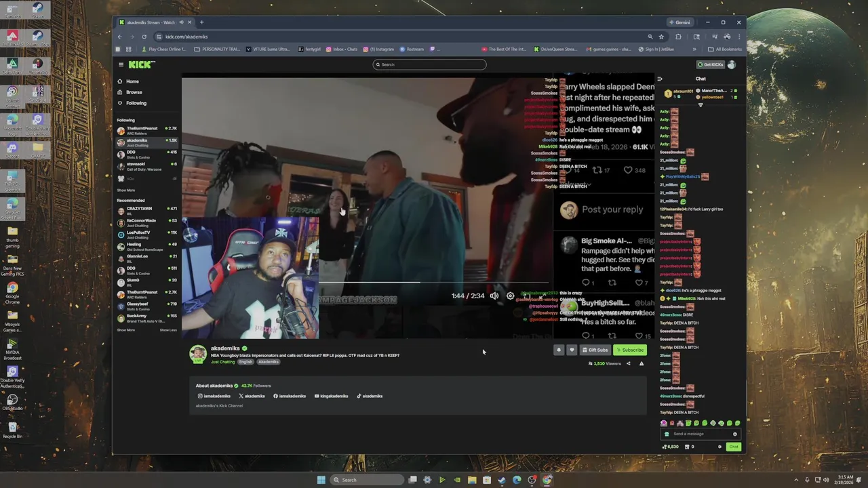Open the Instagram iamakademiks link

coord(214,396)
